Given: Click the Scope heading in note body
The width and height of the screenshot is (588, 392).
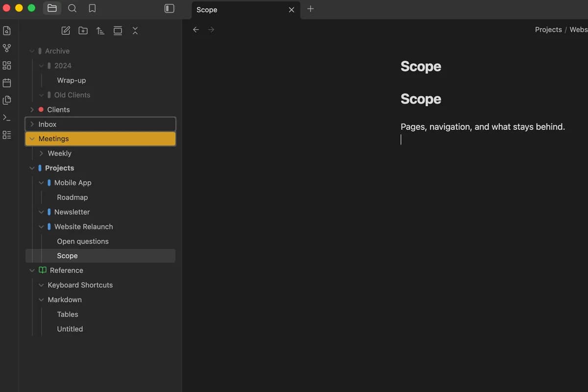Looking at the screenshot, I should (421, 99).
